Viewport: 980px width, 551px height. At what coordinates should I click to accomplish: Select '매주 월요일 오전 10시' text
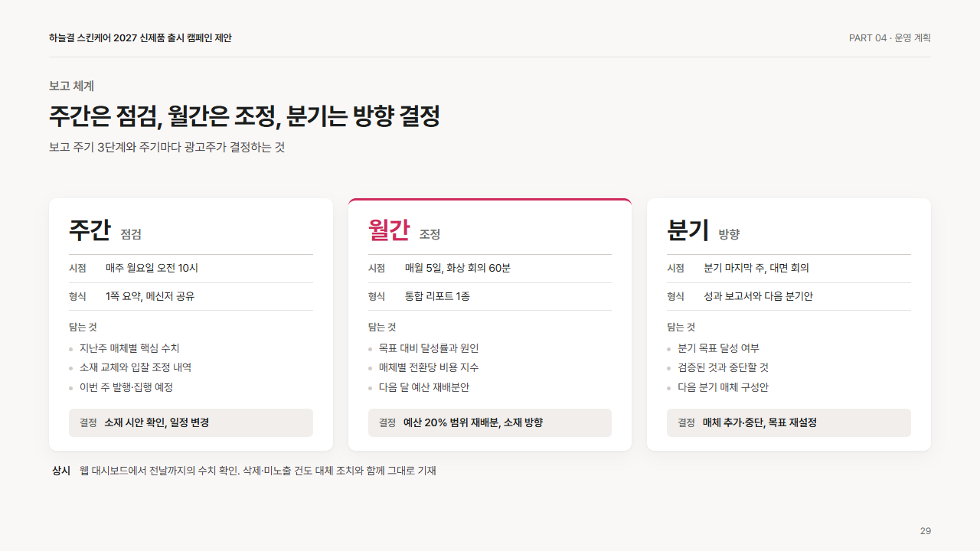[152, 269]
